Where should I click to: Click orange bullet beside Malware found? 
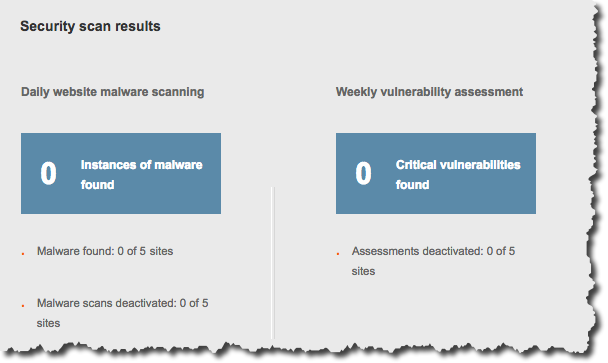(23, 254)
